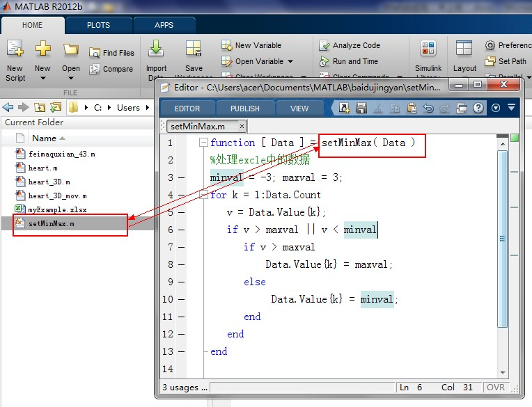The image size is (532, 407).
Task: Open the New dropdown arrow
Action: [x=42, y=79]
